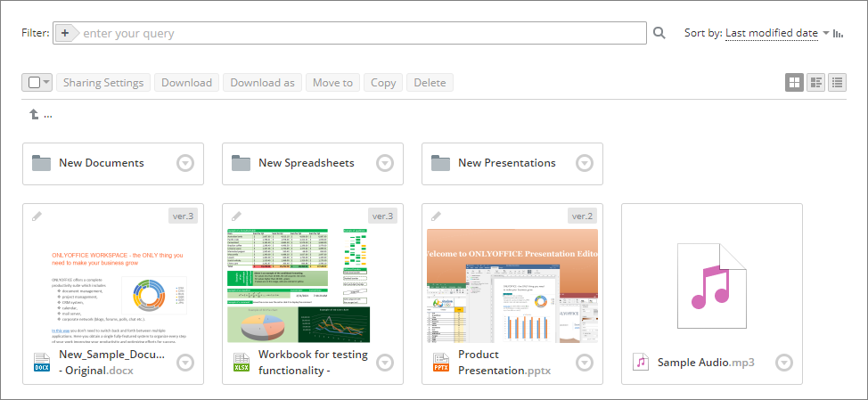Click the Download button

[186, 83]
